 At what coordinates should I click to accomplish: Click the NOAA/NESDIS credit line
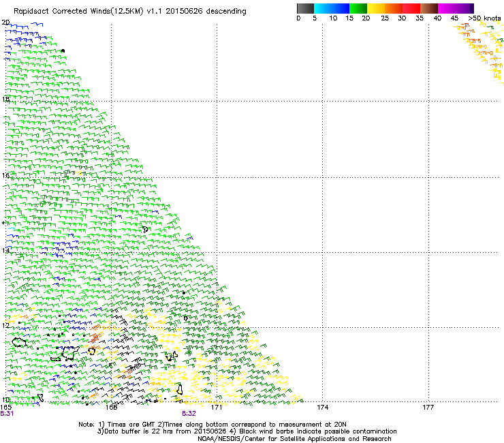tap(294, 439)
